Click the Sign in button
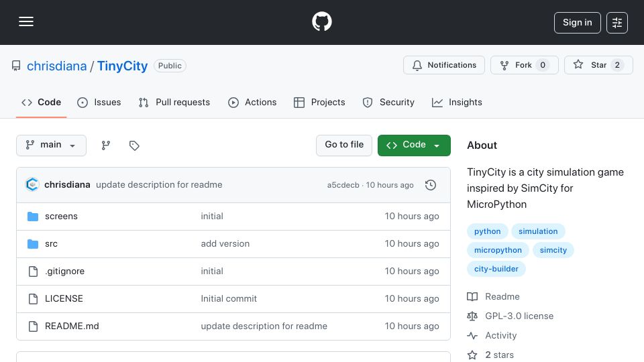The image size is (644, 362). click(x=577, y=23)
